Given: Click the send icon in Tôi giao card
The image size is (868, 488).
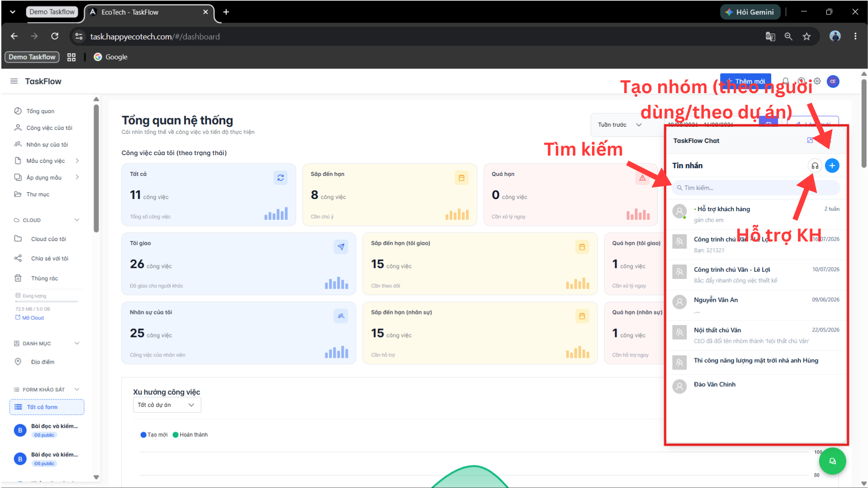Looking at the screenshot, I should tap(341, 247).
